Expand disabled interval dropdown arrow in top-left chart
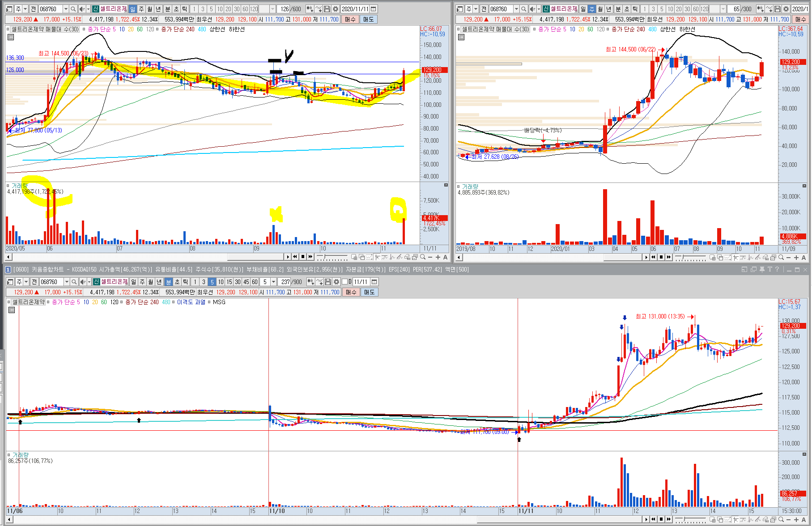This screenshot has width=812, height=526. (x=272, y=9)
